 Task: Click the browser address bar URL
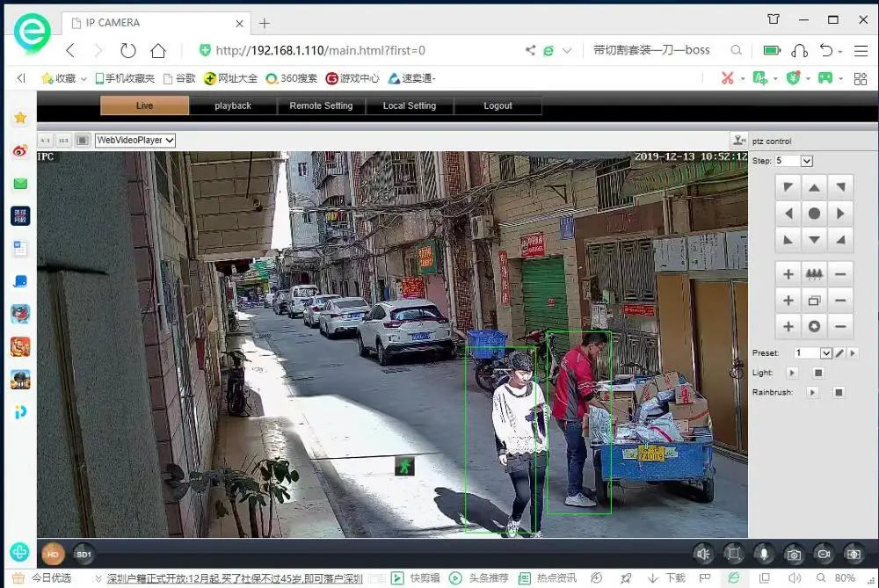click(320, 50)
